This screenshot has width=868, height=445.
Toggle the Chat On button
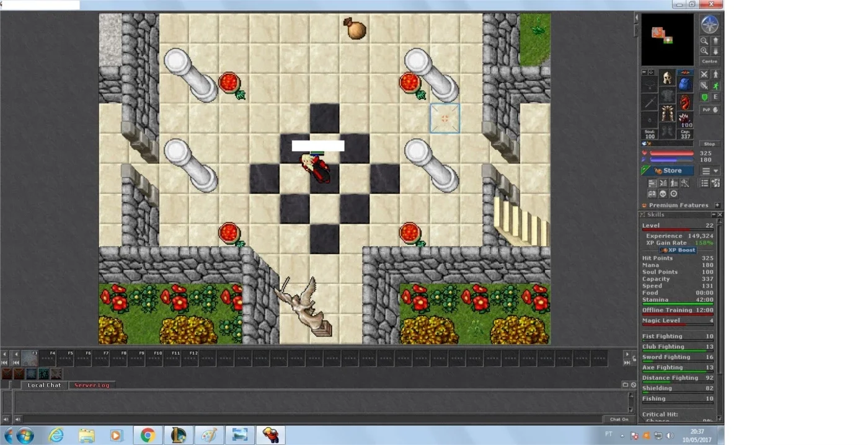619,420
